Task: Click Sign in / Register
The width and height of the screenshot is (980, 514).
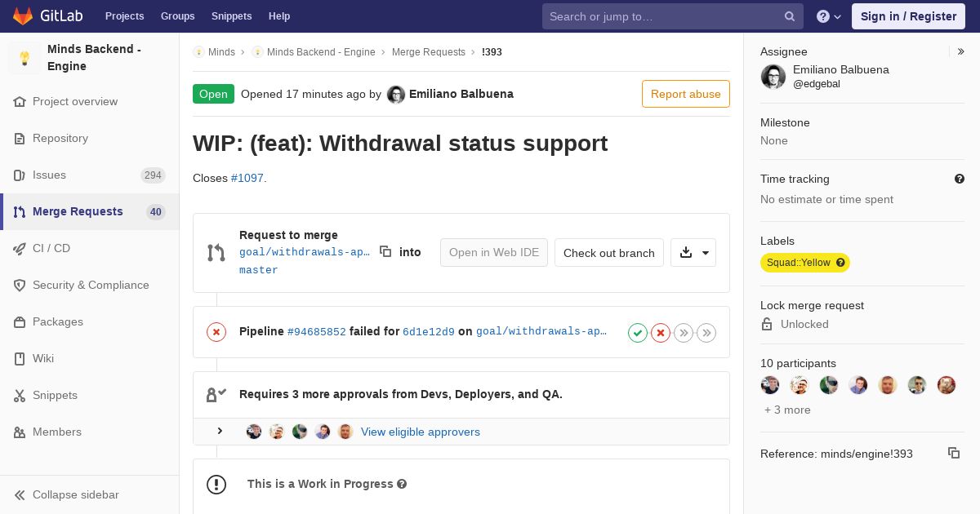Action: tap(908, 16)
